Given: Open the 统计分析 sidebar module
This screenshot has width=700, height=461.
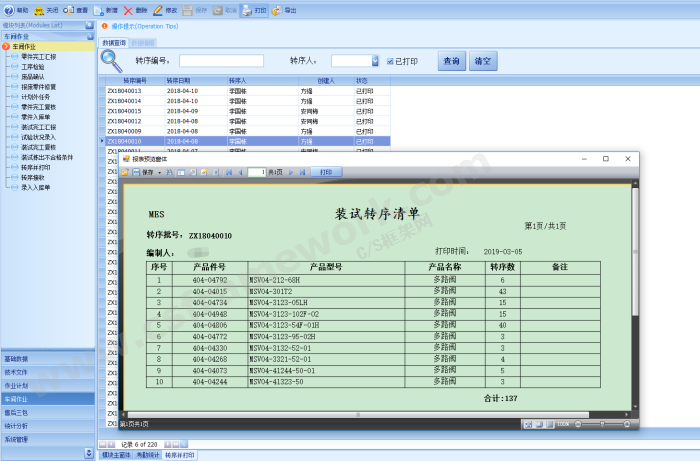Looking at the screenshot, I should click(17, 425).
